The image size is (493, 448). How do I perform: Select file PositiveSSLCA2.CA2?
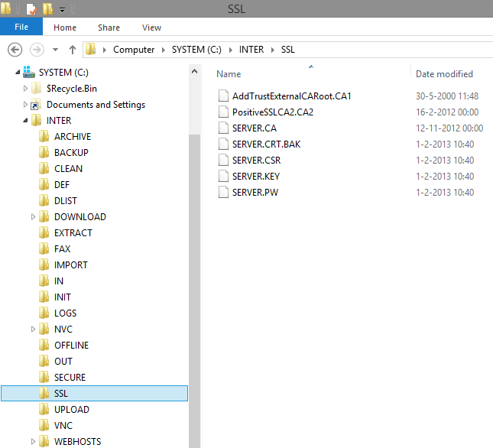[x=273, y=112]
